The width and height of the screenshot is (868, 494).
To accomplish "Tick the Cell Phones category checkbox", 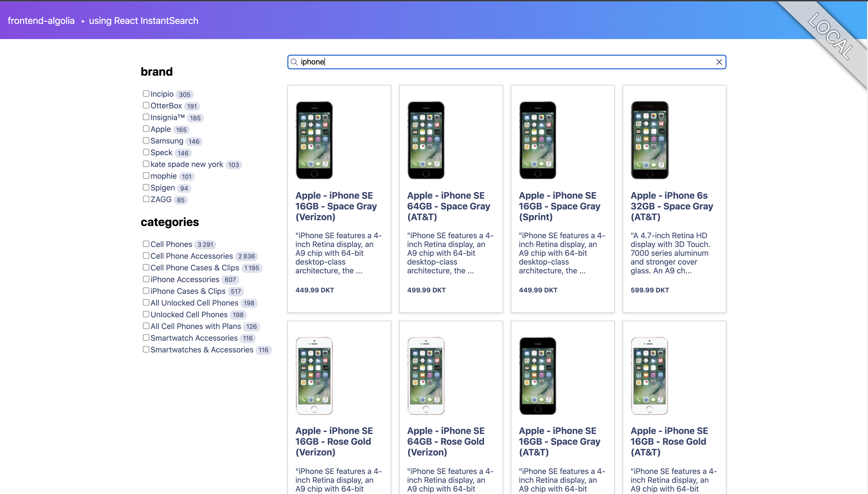I will [x=146, y=244].
